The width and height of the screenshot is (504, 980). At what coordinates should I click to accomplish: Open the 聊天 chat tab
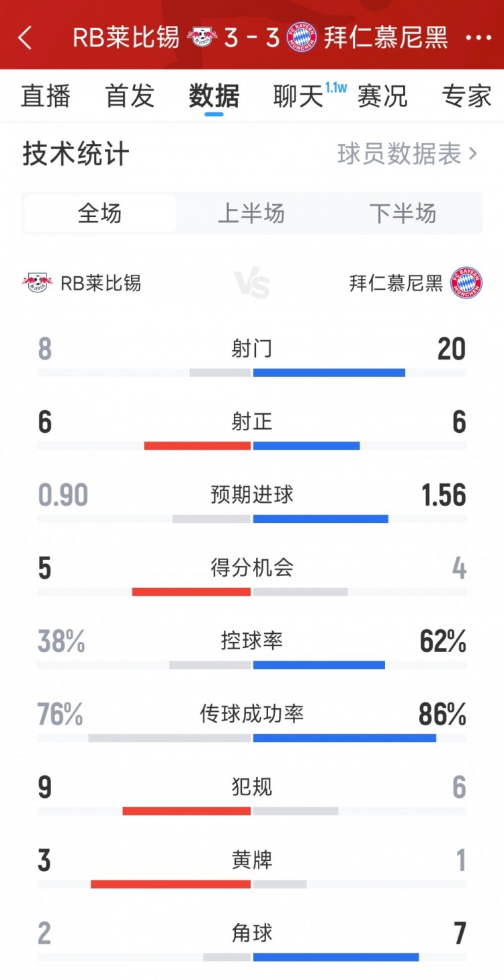[298, 96]
